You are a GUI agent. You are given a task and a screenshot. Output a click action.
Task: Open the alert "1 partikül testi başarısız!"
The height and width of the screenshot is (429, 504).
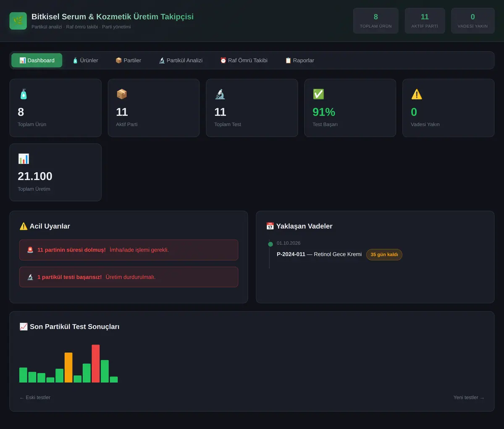[x=129, y=277]
